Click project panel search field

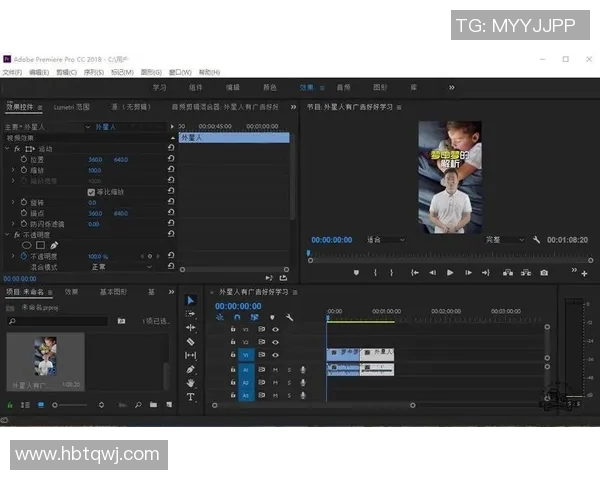(57, 321)
